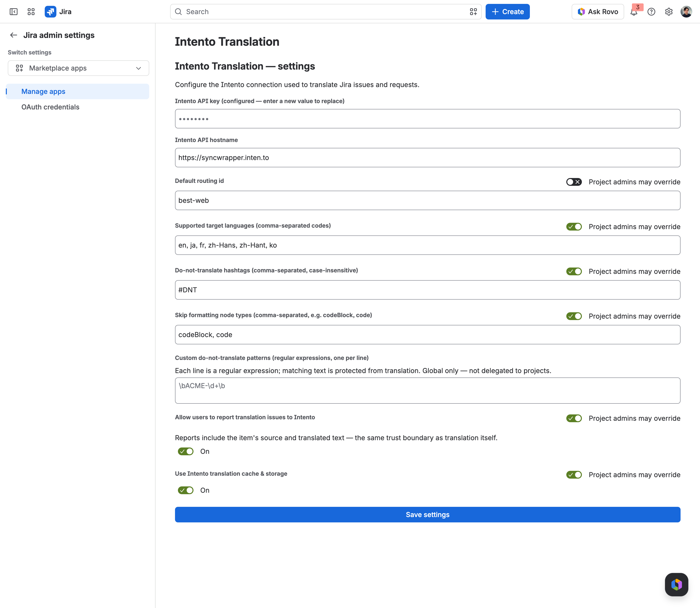Image resolution: width=700 pixels, height=608 pixels.
Task: Open the settings gear icon
Action: point(669,12)
